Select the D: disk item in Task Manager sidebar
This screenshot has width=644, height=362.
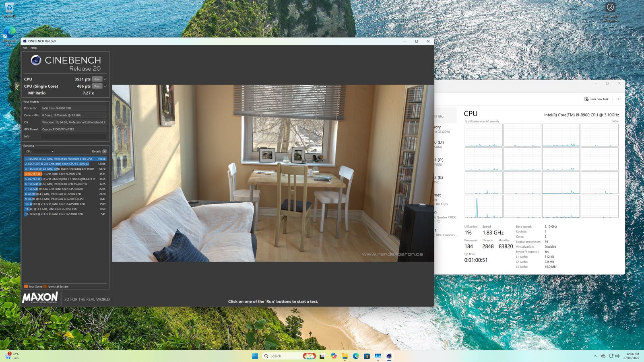pyautogui.click(x=446, y=144)
